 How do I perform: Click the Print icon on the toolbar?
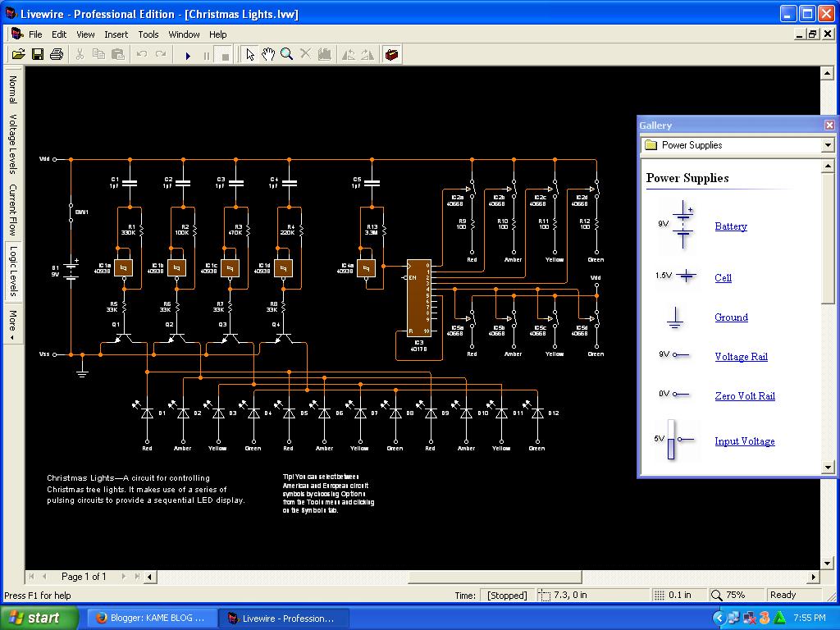pos(57,54)
